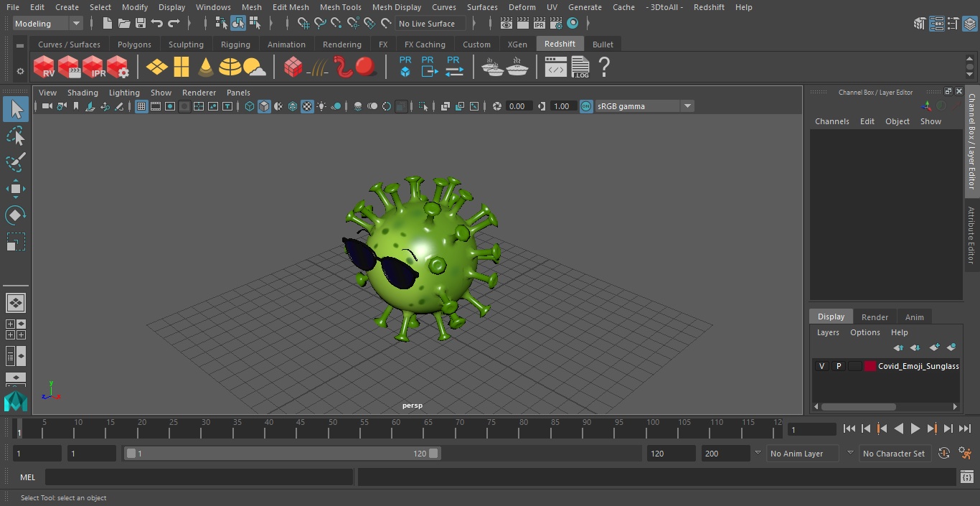Select the arrow Select tool
Screen dimensions: 980x506
click(x=16, y=109)
